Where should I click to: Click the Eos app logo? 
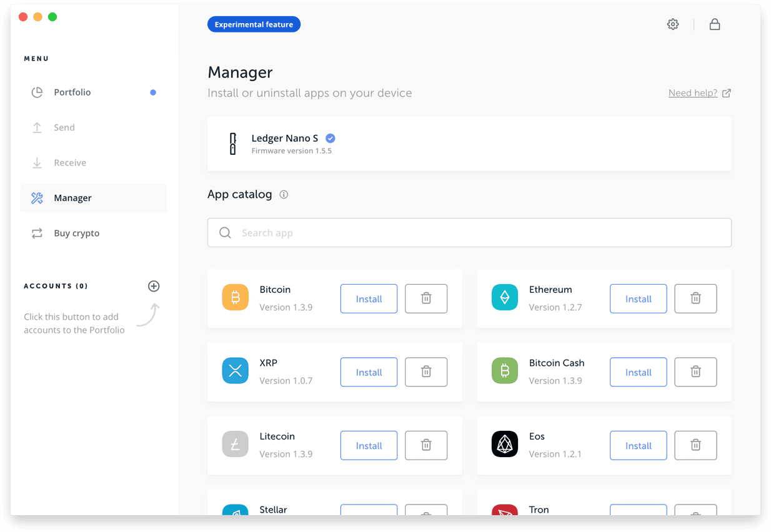(x=505, y=445)
